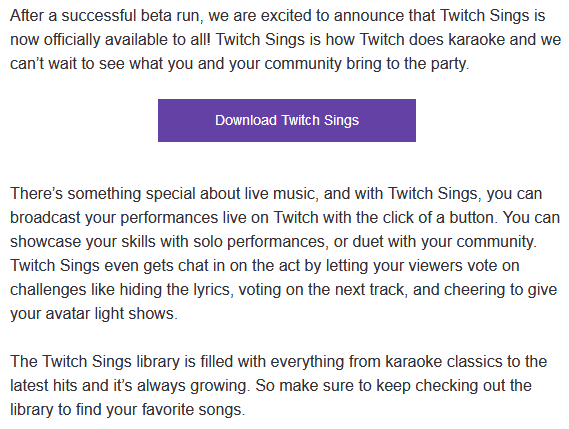Click the phrase "keep checking out the"
Image resolution: width=569 pixels, height=429 pixels.
(x=454, y=386)
